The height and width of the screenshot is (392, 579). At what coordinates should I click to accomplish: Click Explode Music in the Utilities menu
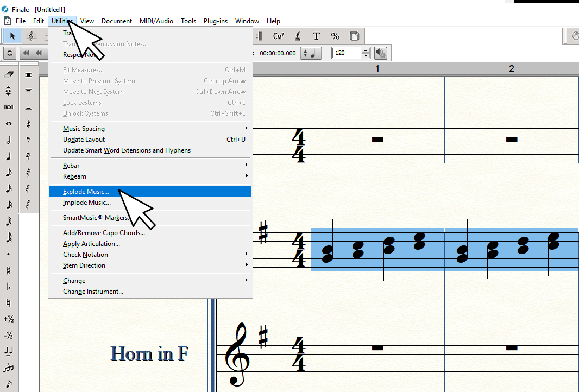[86, 192]
